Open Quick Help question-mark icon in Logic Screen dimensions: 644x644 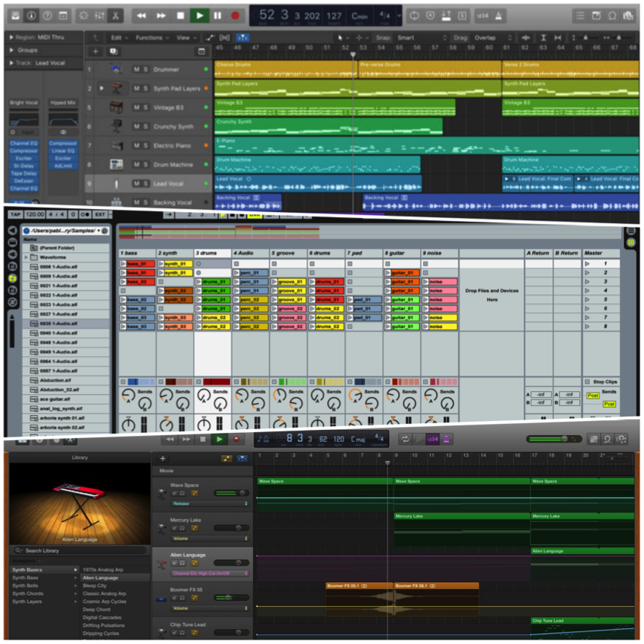click(48, 16)
